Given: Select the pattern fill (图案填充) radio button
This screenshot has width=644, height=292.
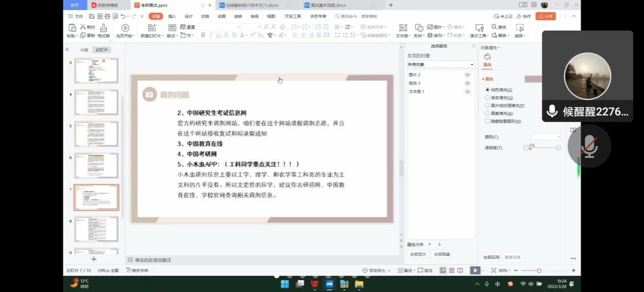Looking at the screenshot, I should (487, 113).
